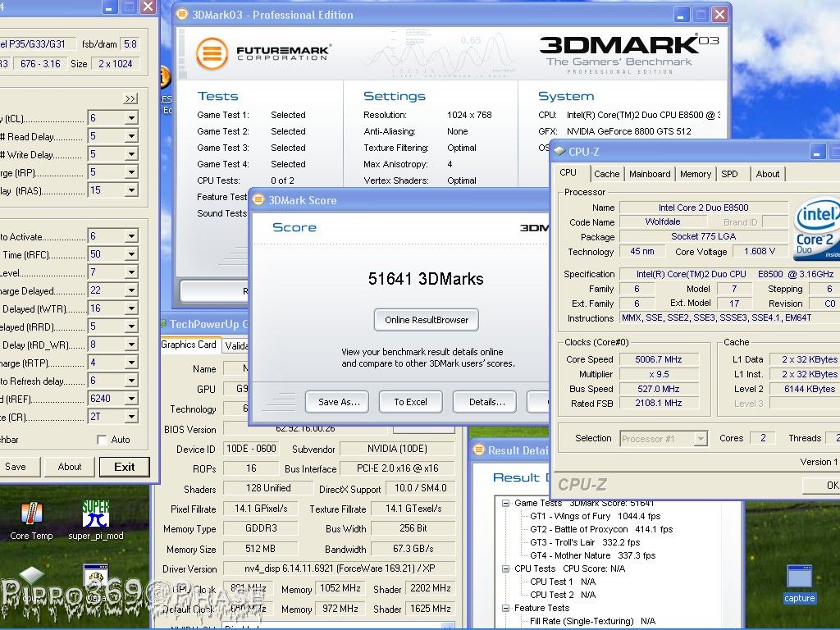Screen dimensions: 840x630
Task: Switch to the Cache tab in CPU-Z
Action: [606, 174]
